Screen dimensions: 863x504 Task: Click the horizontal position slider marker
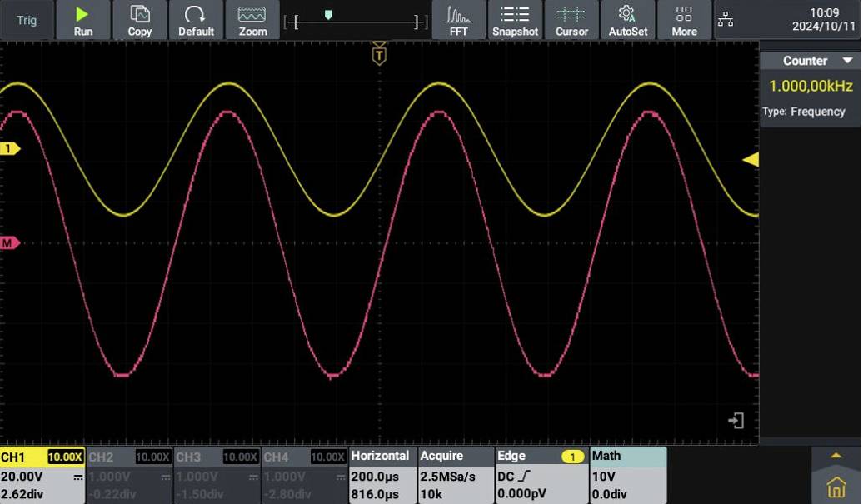point(328,15)
